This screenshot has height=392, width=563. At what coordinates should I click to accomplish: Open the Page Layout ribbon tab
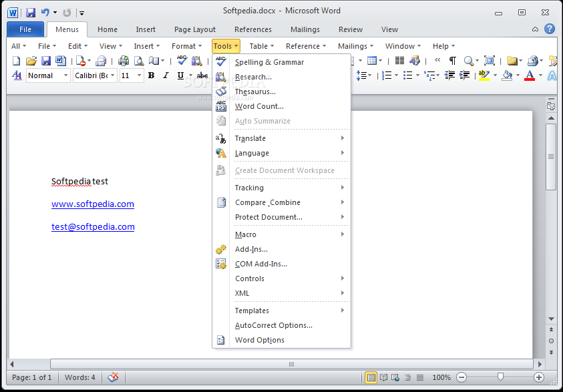194,29
